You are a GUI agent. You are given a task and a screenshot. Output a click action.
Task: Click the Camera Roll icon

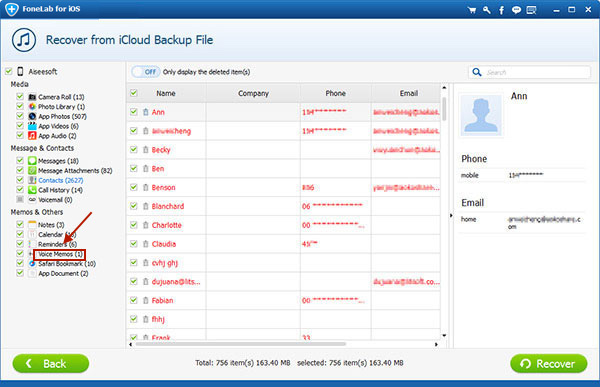(32, 97)
